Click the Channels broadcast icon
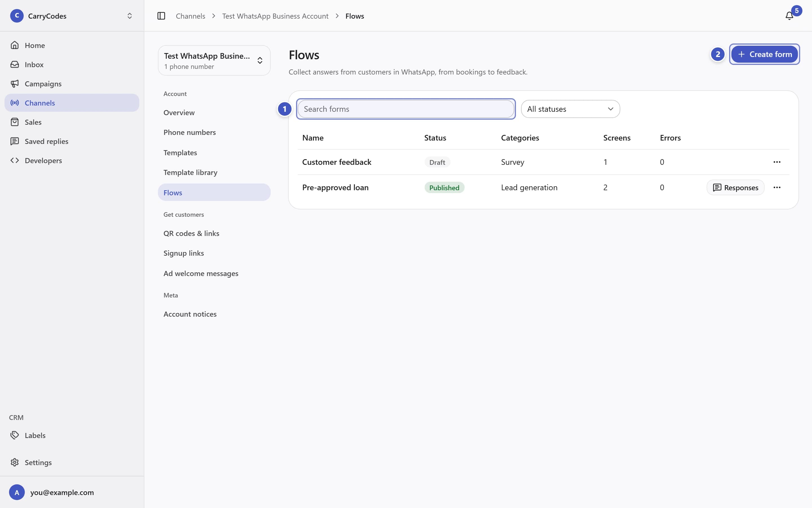 [x=15, y=102]
